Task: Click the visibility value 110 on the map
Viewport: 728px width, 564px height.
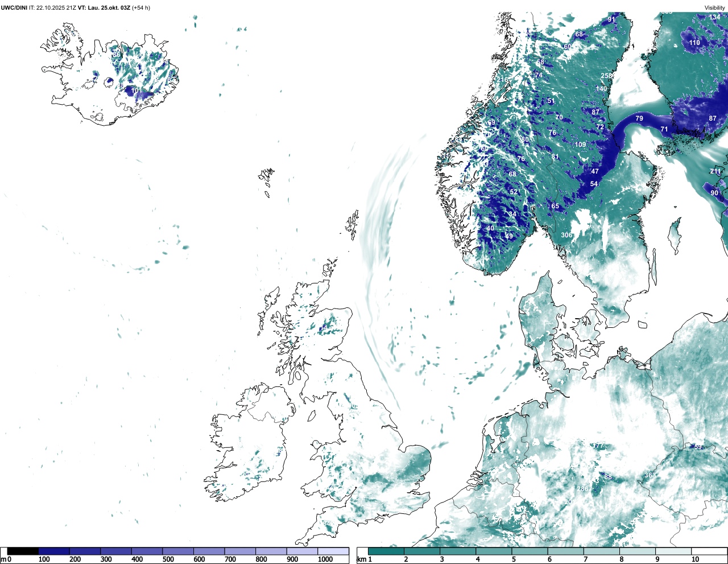Action: click(694, 43)
